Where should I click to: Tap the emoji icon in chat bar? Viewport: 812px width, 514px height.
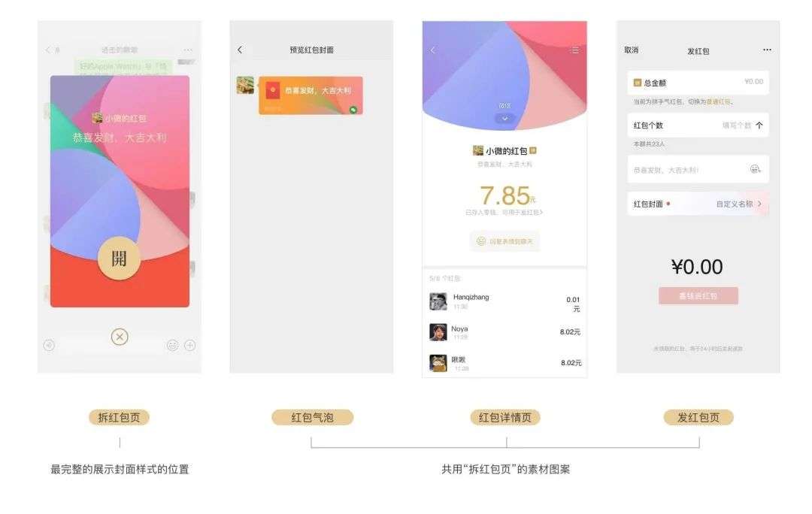coord(172,345)
